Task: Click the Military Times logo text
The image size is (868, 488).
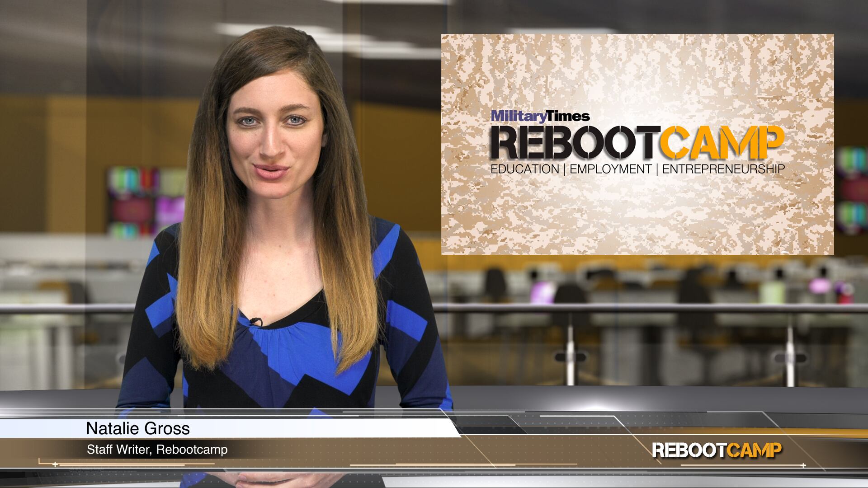Action: pos(540,117)
